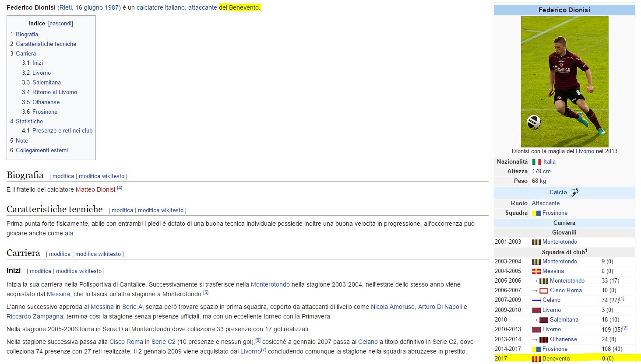Image resolution: width=641 pixels, height=364 pixels.
Task: Click the Benevento flag icon
Action: click(536, 359)
